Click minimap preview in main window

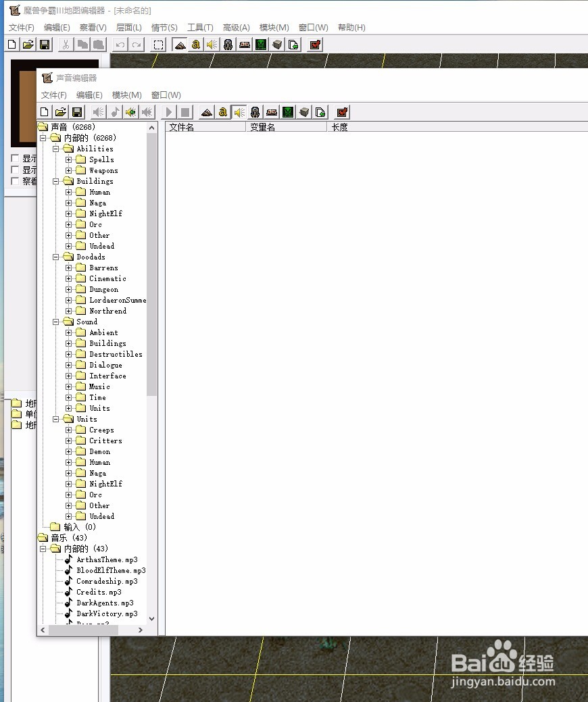pyautogui.click(x=23, y=103)
